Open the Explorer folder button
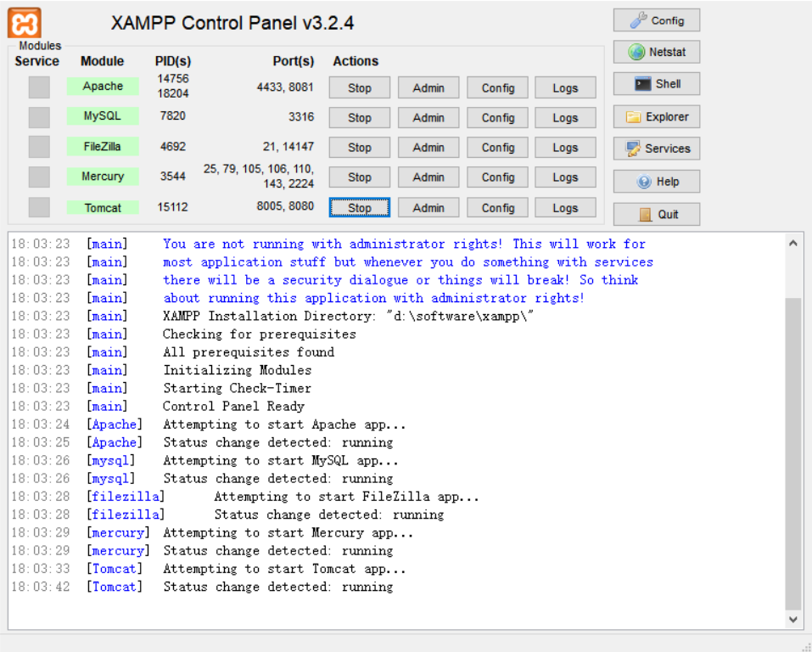812x652 pixels. tap(657, 116)
